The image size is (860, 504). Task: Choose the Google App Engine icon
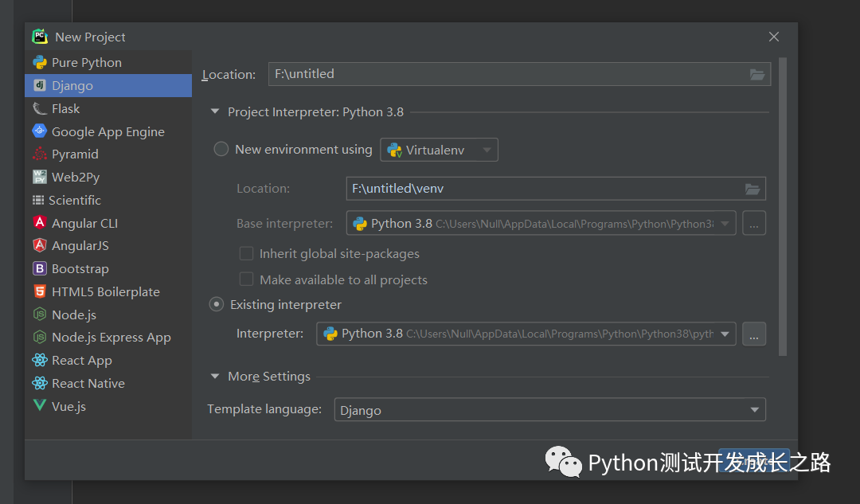pyautogui.click(x=39, y=131)
